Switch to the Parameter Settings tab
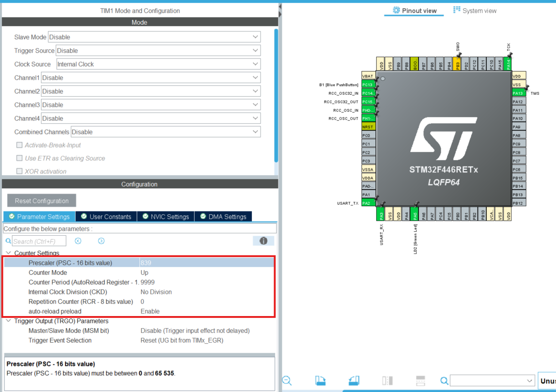Screen dimensions: 556x392 tap(39, 216)
